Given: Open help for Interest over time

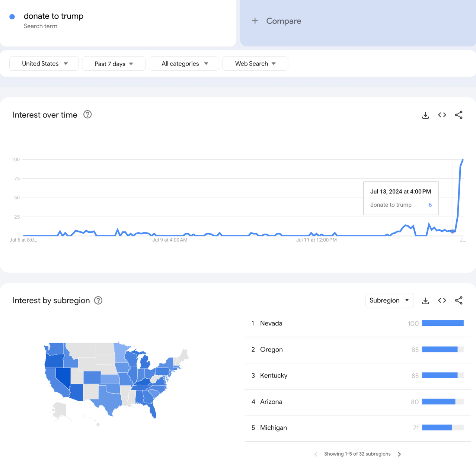Looking at the screenshot, I should (87, 115).
